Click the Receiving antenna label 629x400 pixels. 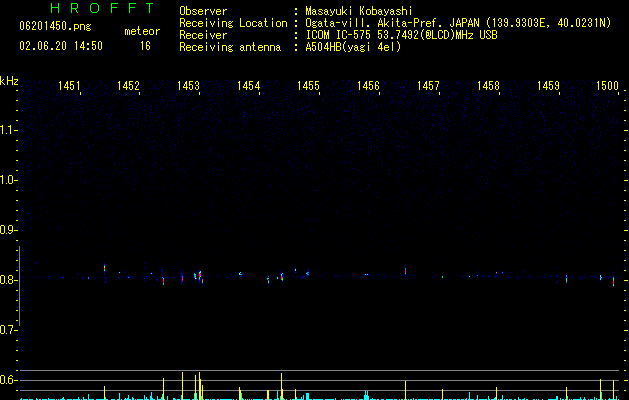[230, 47]
